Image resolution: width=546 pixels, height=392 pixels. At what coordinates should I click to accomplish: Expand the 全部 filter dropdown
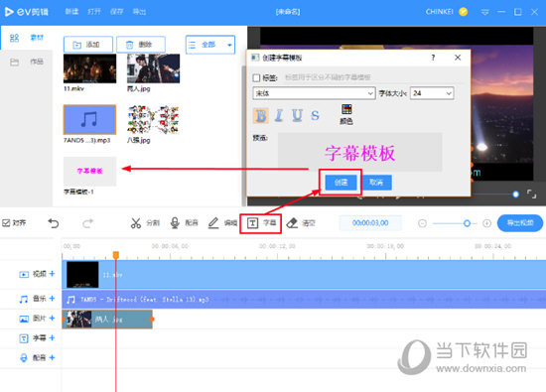point(210,45)
